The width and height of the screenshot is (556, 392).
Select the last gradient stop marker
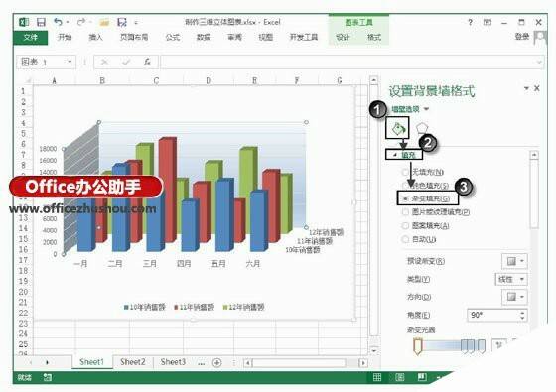[482, 346]
